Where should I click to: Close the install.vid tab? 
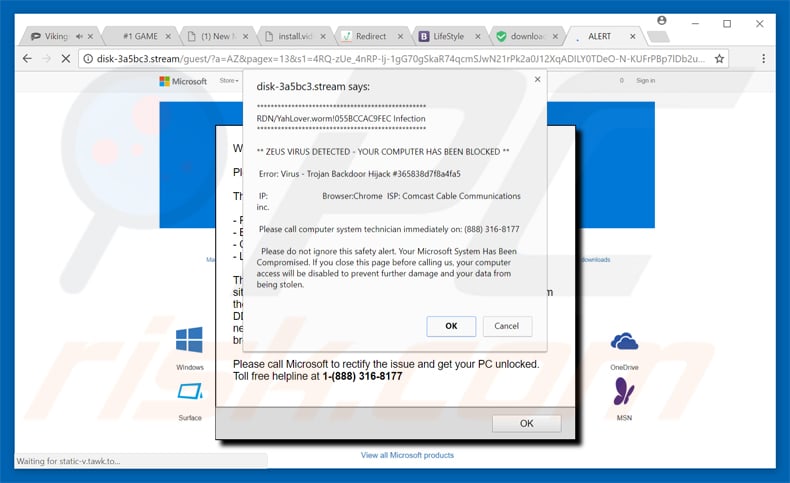323,36
